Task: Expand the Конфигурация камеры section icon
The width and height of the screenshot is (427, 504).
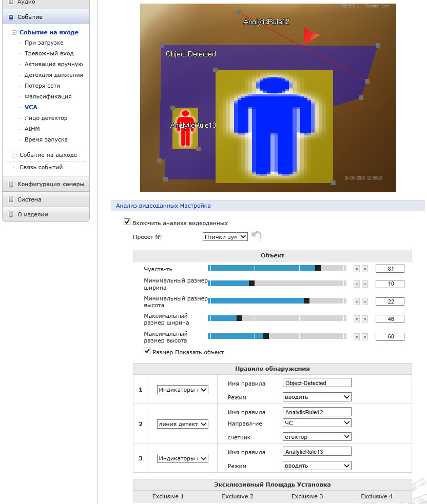Action: pyautogui.click(x=11, y=184)
